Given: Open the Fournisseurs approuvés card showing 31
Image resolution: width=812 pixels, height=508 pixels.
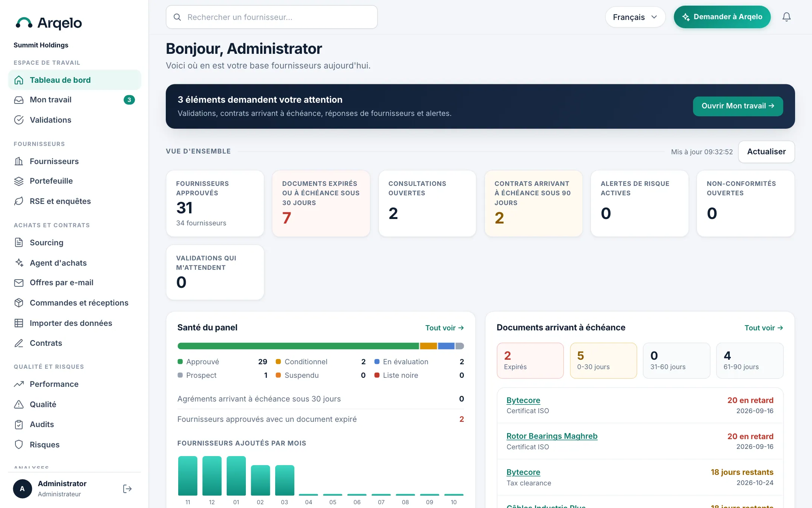Looking at the screenshot, I should pos(215,204).
